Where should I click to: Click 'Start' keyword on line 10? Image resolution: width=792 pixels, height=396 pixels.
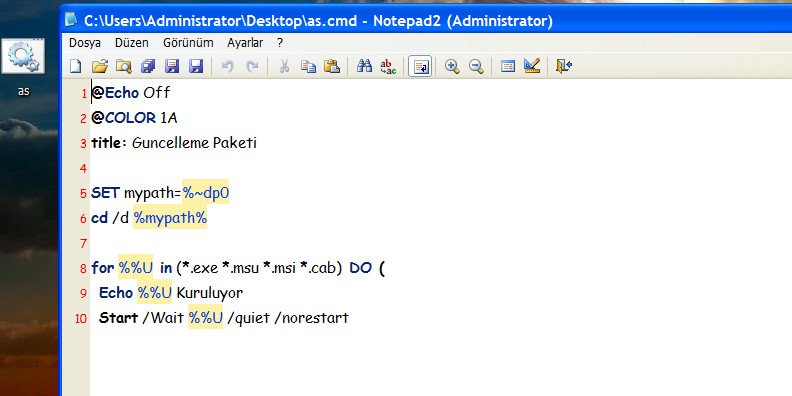coord(119,318)
